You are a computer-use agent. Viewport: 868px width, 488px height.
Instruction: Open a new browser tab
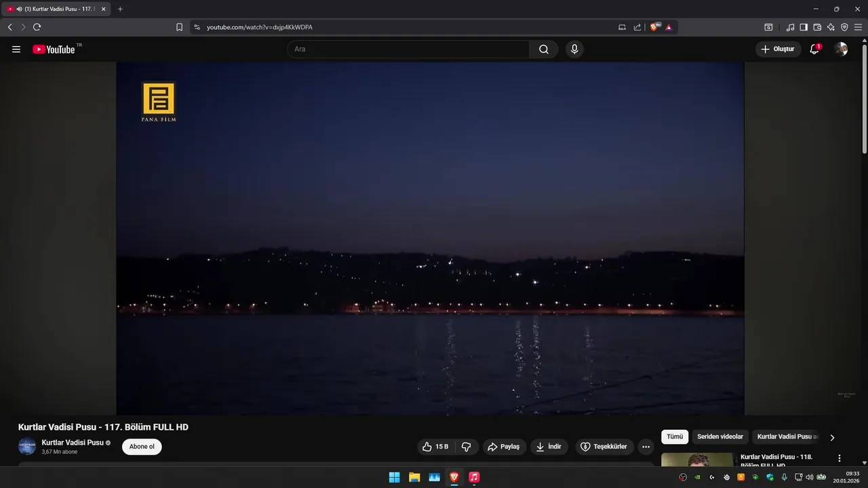click(x=120, y=9)
